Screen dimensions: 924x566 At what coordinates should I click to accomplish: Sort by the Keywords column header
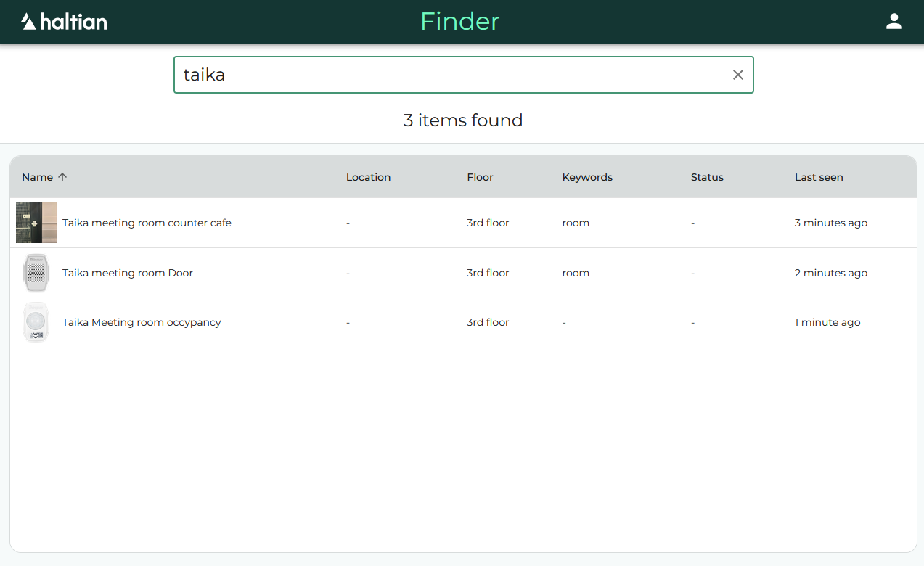click(x=587, y=177)
